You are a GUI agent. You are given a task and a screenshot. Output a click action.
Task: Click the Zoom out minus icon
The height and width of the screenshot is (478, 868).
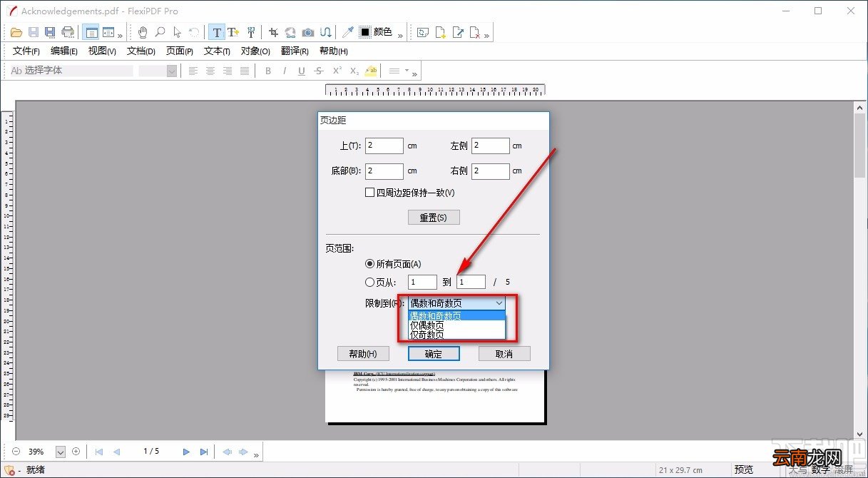click(x=16, y=452)
